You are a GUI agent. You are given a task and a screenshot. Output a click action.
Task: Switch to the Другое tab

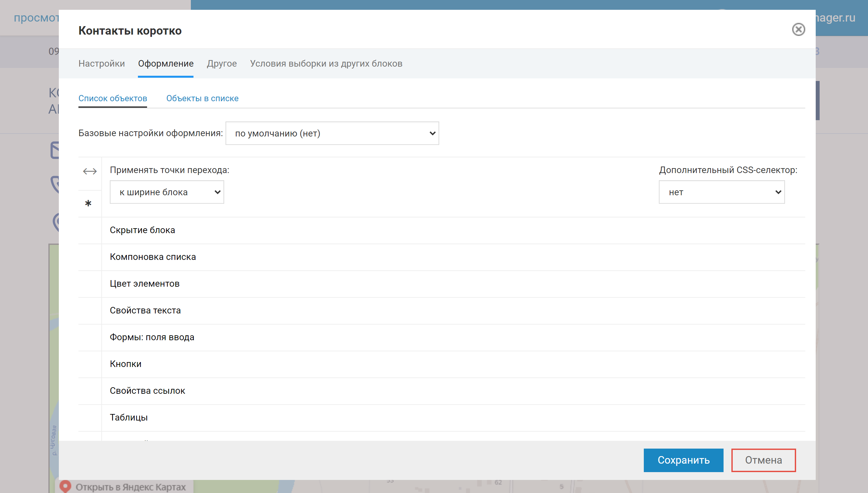click(x=222, y=64)
